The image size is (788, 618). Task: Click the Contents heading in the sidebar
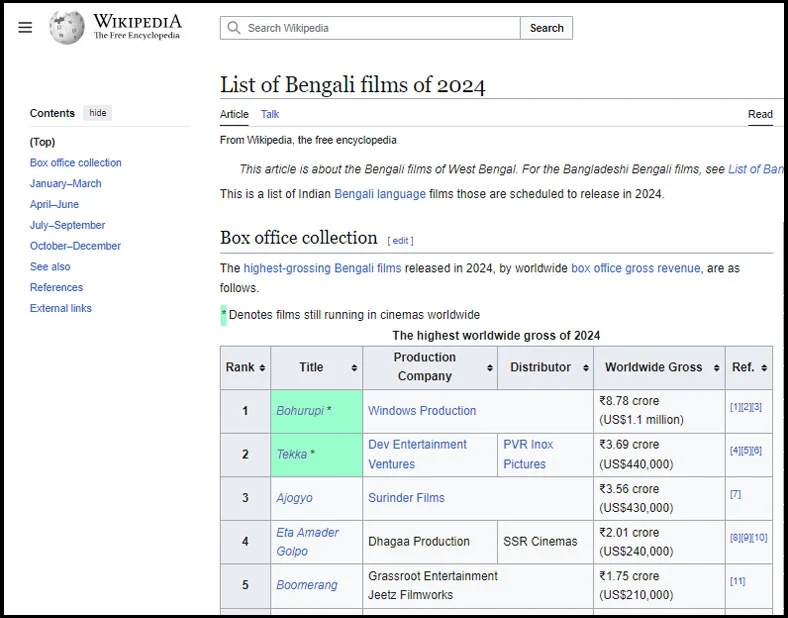tap(52, 113)
